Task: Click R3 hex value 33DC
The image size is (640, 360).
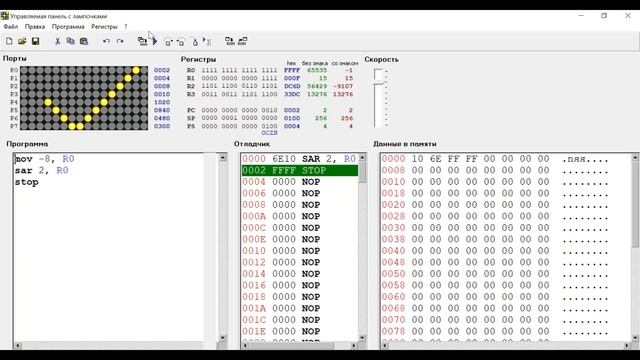Action: tap(292, 94)
